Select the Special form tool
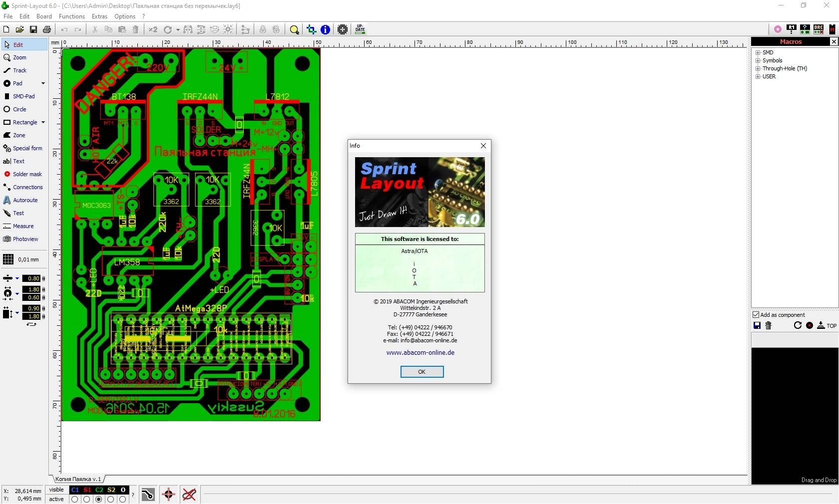Viewport: 839px width, 504px height. pos(24,148)
